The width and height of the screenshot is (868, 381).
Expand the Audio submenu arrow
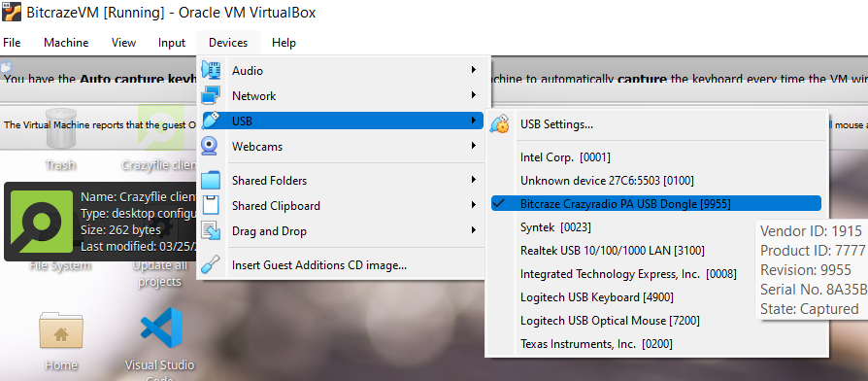(x=473, y=70)
